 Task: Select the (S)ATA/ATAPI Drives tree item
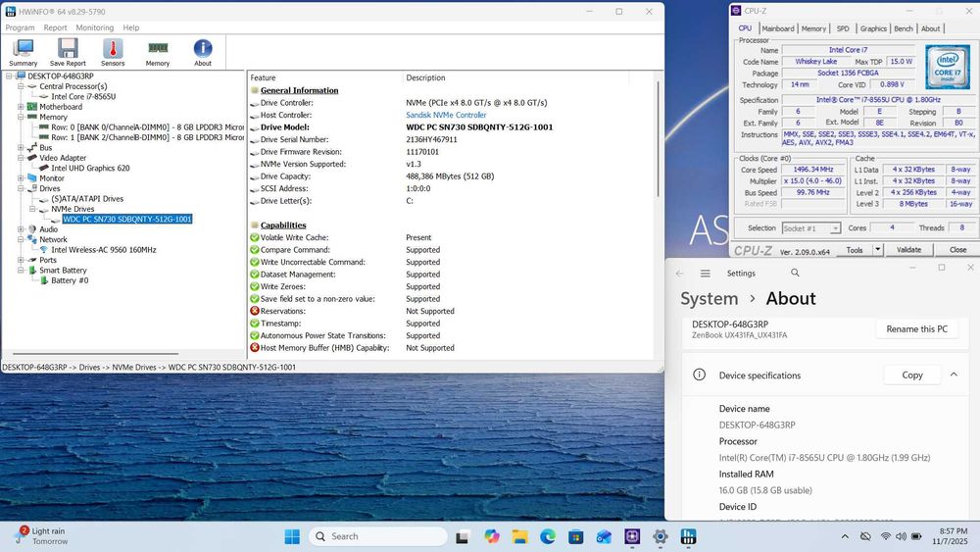[x=87, y=199]
